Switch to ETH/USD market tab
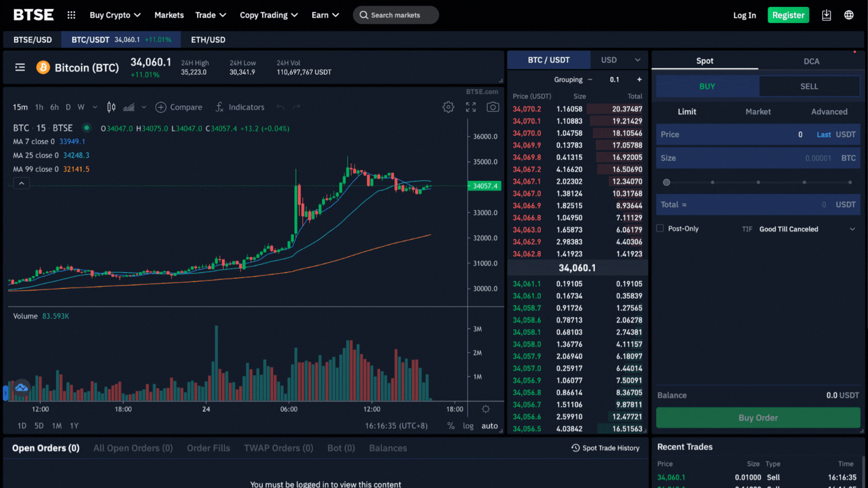This screenshot has height=488, width=868. pos(208,40)
